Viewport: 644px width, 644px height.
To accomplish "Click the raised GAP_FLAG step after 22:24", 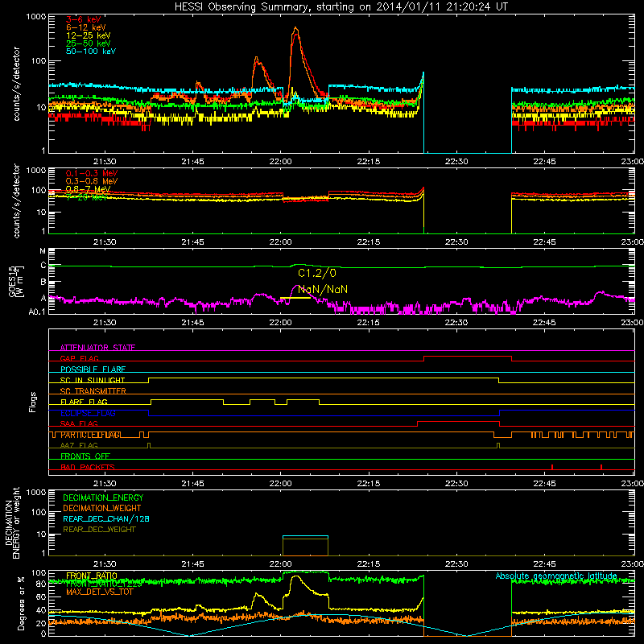I will [468, 357].
